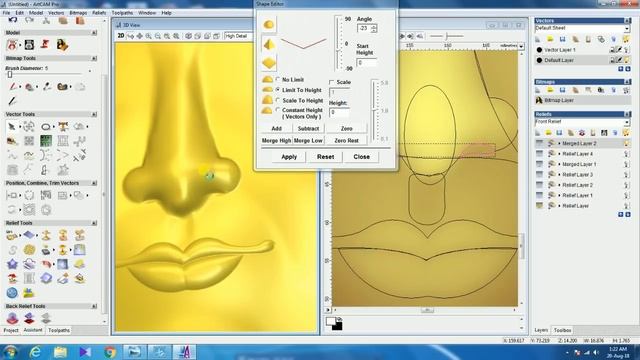640x360 pixels.
Task: Click the Zero Rest button
Action: click(x=346, y=140)
